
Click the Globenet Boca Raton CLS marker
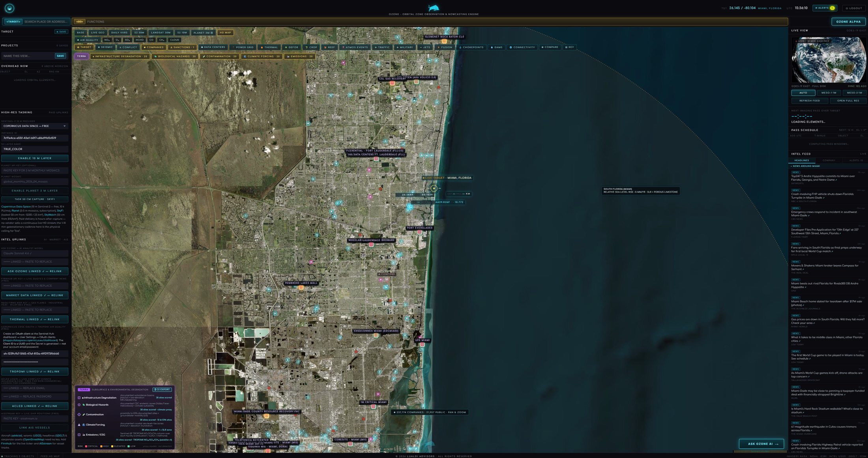pos(444,41)
